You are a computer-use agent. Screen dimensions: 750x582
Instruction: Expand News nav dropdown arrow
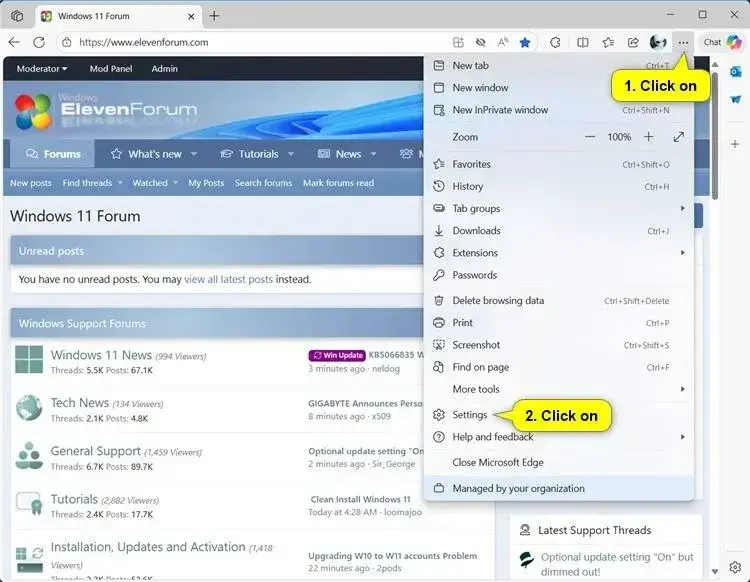[x=374, y=154]
